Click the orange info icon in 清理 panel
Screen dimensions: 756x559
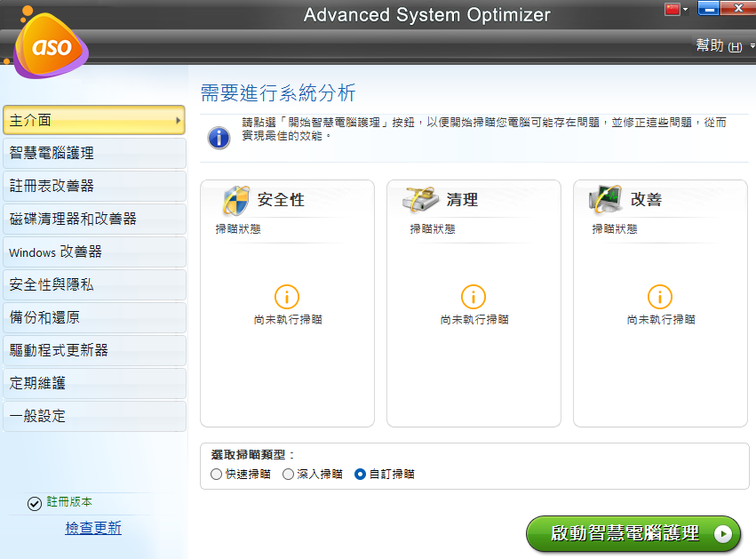tap(473, 297)
